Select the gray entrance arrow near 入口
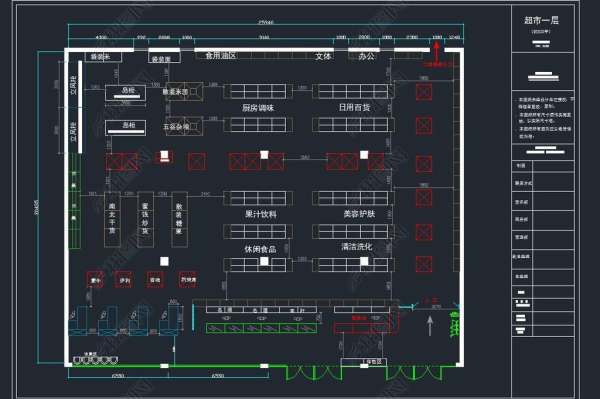The image size is (600, 399). tap(430, 326)
